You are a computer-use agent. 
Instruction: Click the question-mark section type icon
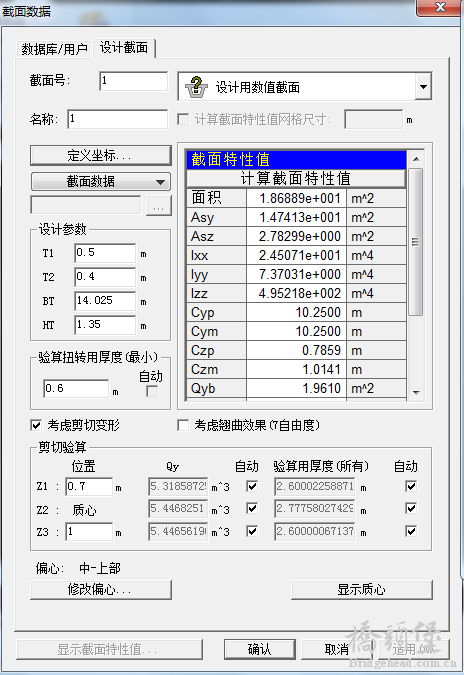(x=196, y=87)
